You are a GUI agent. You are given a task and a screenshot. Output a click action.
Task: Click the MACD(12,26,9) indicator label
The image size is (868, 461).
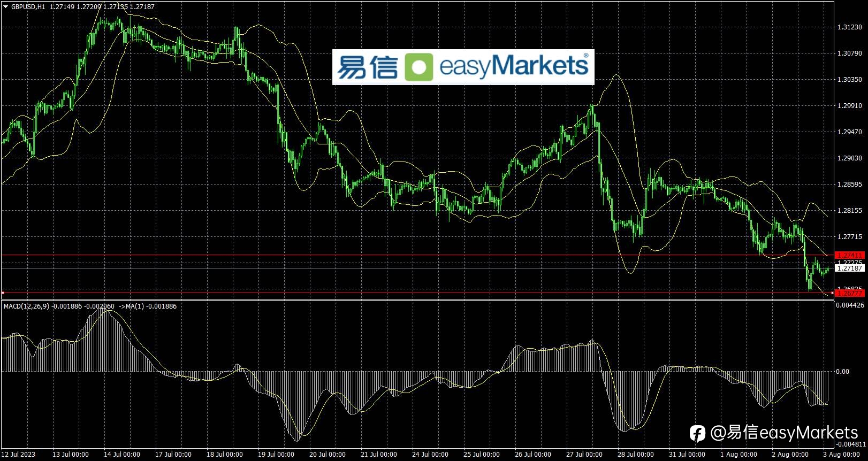[x=27, y=306]
